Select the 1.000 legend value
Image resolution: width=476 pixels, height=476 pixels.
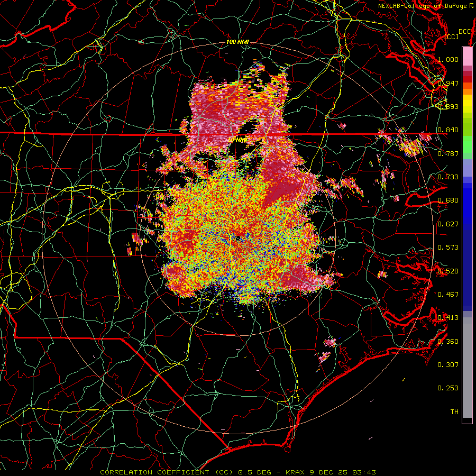(448, 59)
